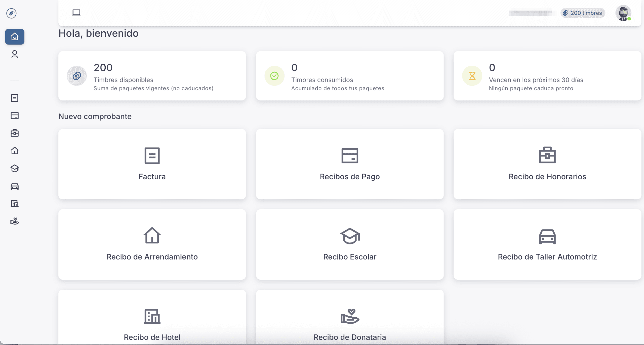Open the user profile icon in the sidebar

(x=15, y=54)
